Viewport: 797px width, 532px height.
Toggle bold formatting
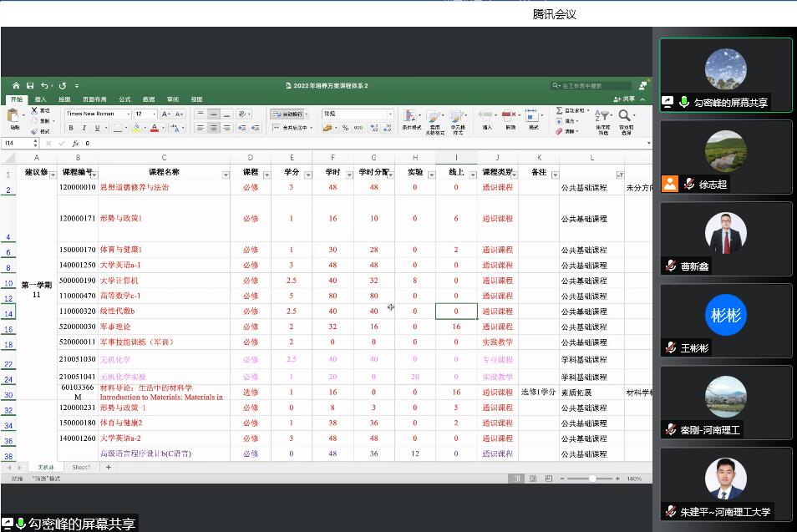(x=72, y=126)
